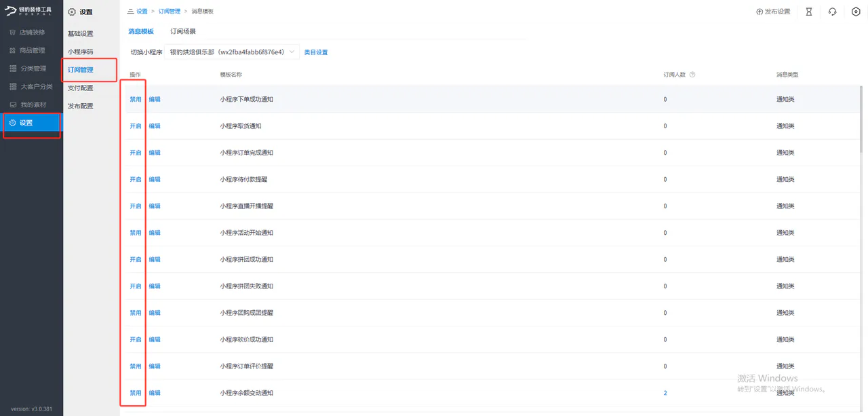This screenshot has height=416, width=868.
Task: Disable the 小程序活动开始通知 template
Action: (x=136, y=233)
